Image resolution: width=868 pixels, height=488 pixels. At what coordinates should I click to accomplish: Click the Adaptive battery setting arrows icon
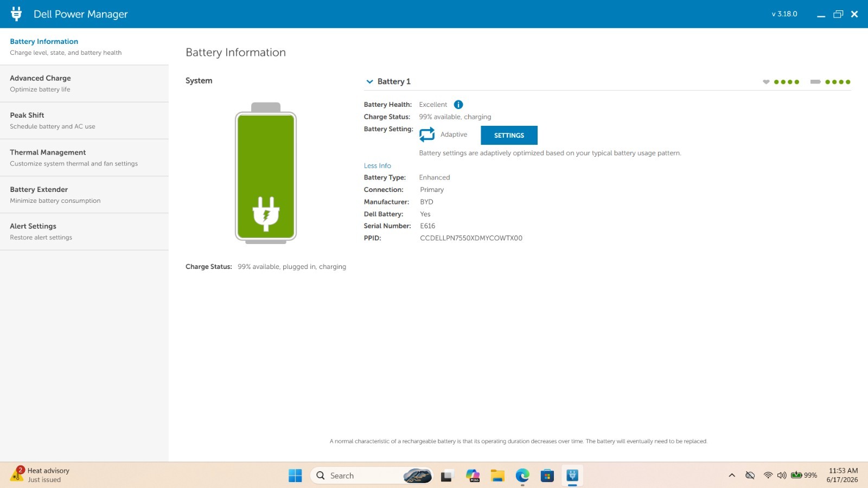[427, 134]
